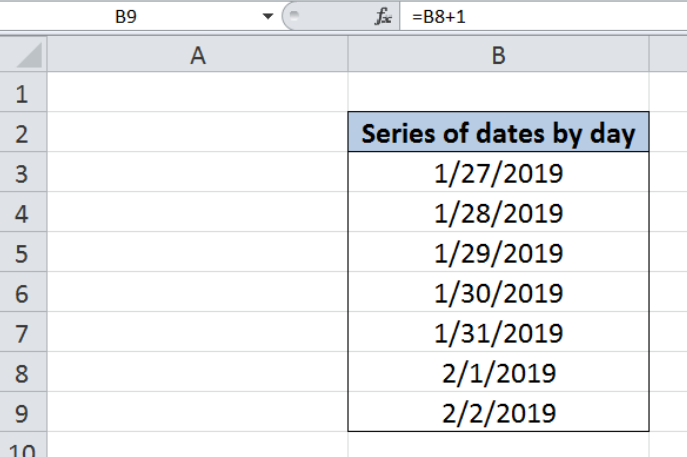The image size is (687, 457).
Task: Select column B header
Action: (499, 54)
